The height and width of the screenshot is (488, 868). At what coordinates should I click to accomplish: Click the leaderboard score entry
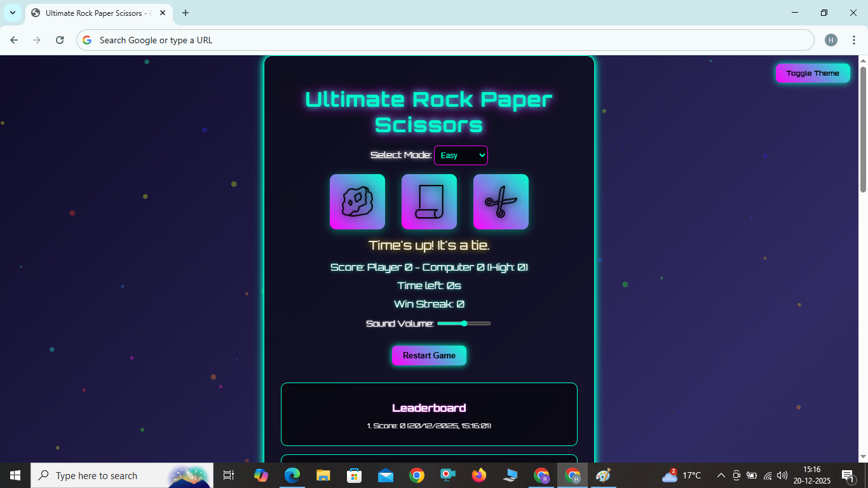tap(429, 425)
